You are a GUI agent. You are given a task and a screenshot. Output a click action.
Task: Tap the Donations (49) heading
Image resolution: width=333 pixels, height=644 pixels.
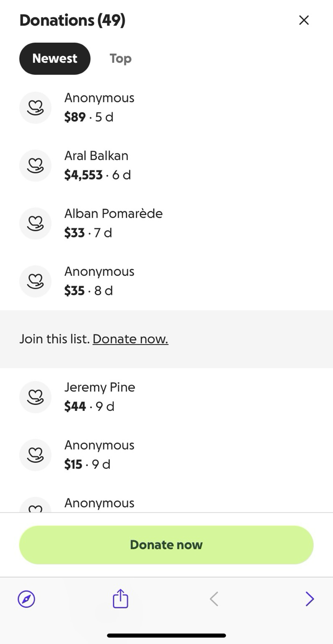coord(72,20)
